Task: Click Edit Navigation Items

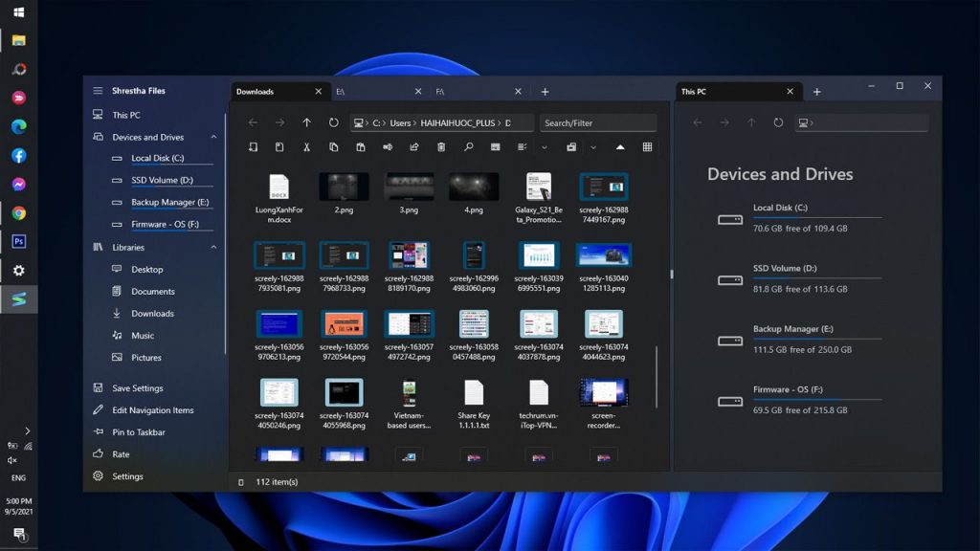Action: 154,409
